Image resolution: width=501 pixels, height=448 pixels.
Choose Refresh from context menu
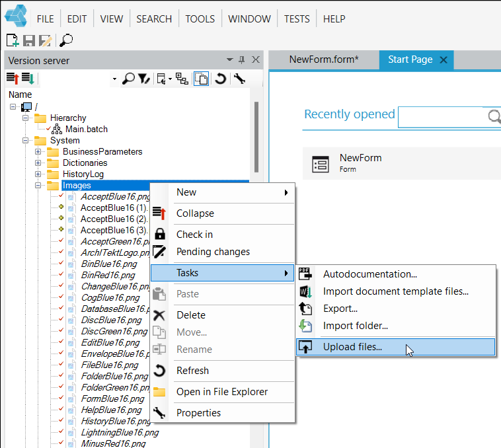[x=222, y=371]
